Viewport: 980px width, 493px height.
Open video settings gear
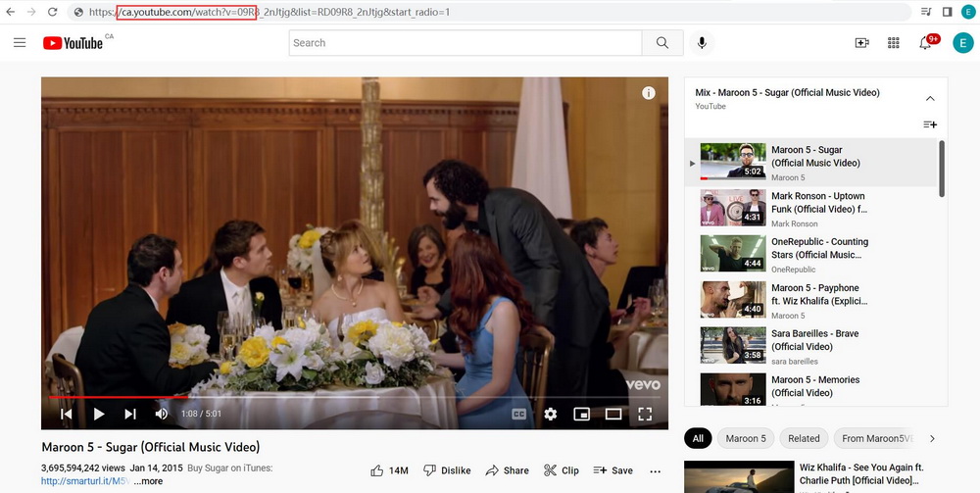551,414
